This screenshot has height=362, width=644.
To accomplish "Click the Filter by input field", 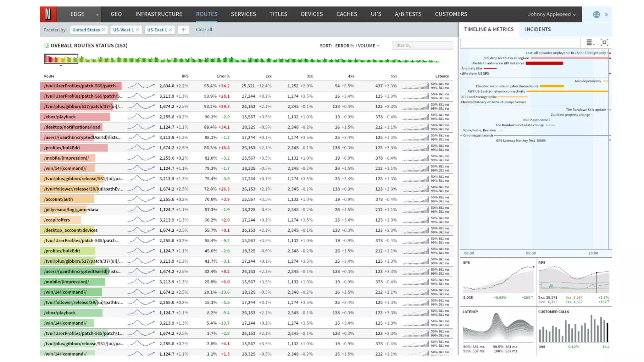I will [422, 46].
